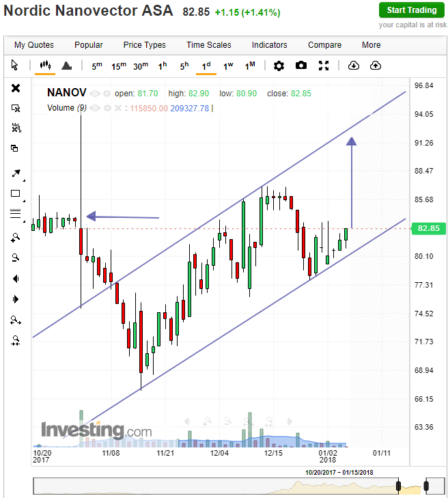
Task: Click the remove indicators icon
Action: click(16, 128)
